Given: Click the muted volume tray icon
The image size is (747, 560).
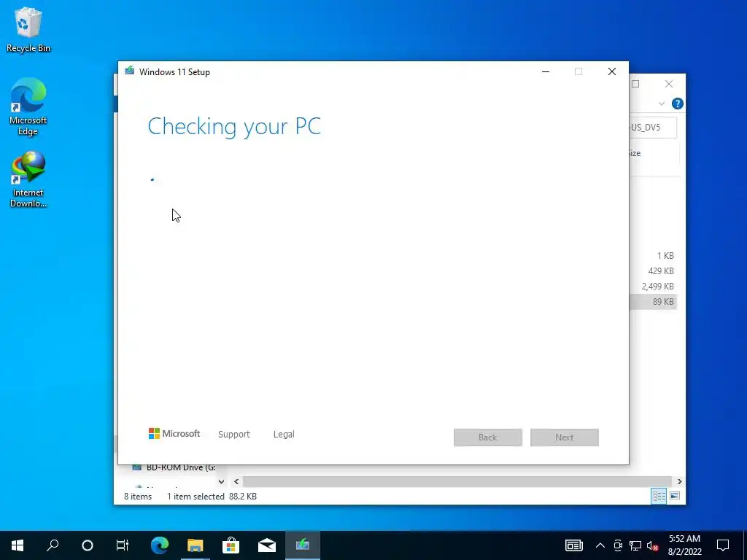Looking at the screenshot, I should [653, 545].
